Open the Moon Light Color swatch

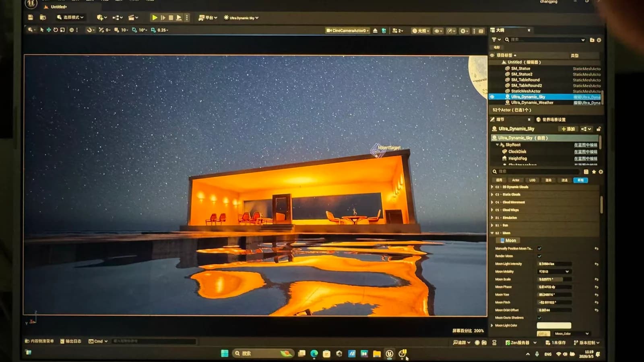554,325
